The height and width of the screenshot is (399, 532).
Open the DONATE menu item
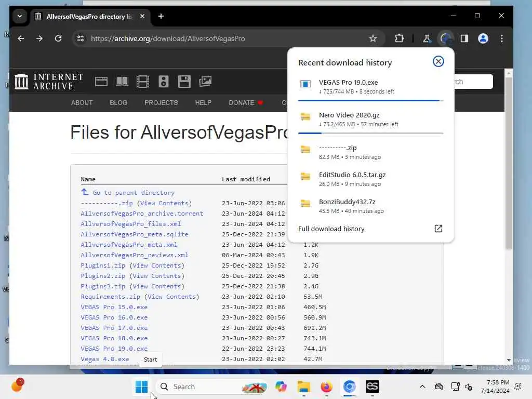coord(246,103)
